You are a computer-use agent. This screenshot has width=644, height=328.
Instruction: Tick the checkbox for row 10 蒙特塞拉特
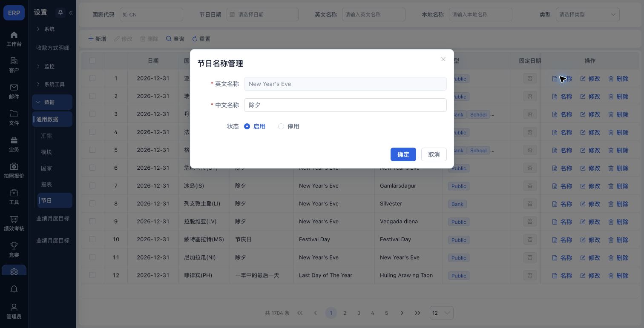(92, 239)
